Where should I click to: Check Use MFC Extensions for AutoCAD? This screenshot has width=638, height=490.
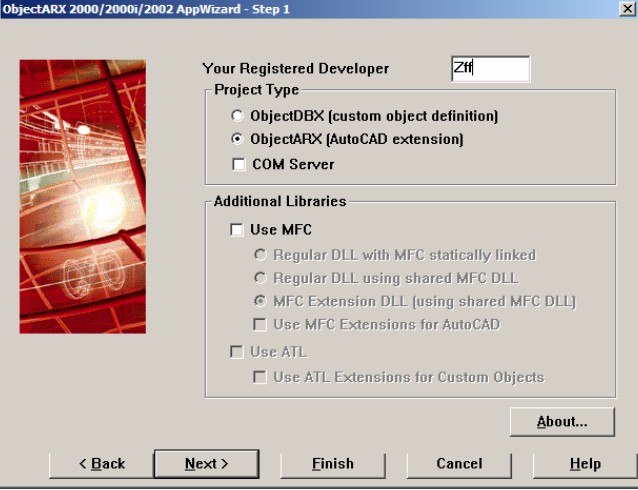click(260, 324)
